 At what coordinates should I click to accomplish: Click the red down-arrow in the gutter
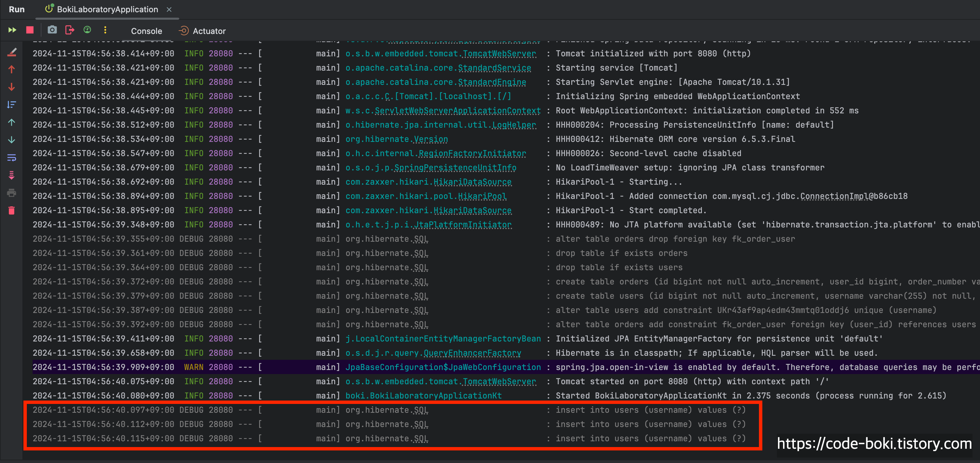(x=12, y=87)
